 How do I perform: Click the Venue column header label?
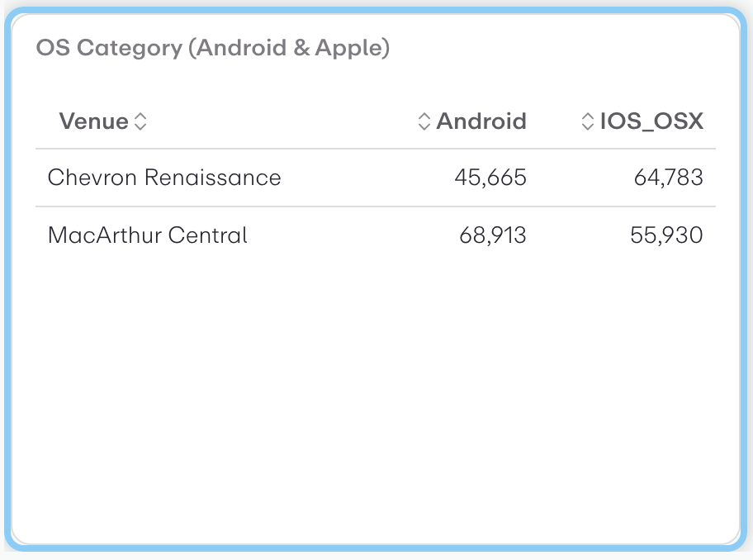tap(93, 121)
